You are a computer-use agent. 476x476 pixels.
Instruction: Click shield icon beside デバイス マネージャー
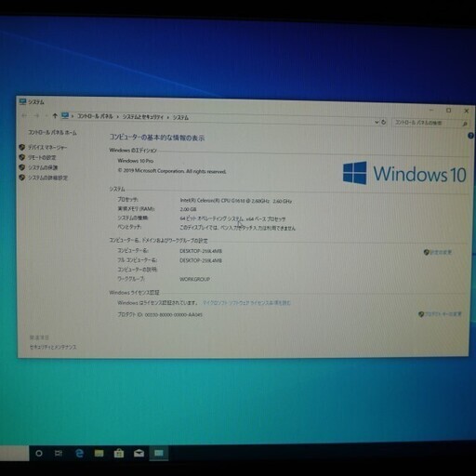(x=22, y=147)
